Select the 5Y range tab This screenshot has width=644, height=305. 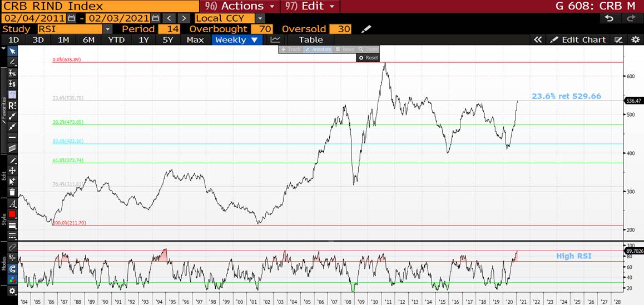[168, 40]
